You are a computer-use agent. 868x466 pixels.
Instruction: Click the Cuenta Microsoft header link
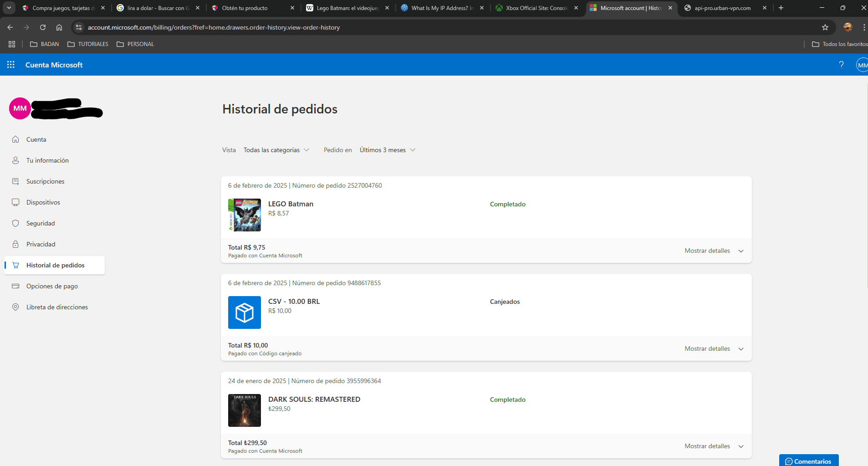[x=54, y=65]
